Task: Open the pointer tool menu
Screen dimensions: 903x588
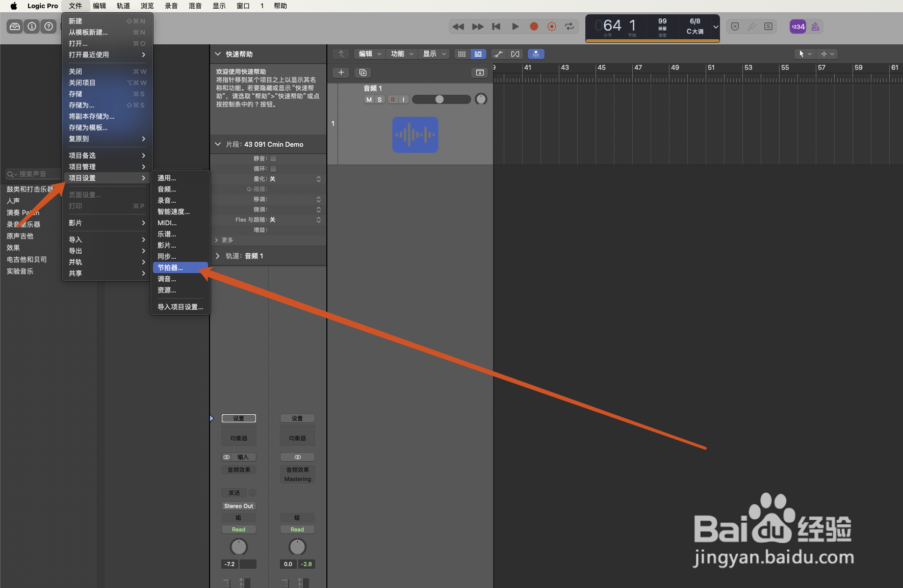Action: tap(805, 54)
